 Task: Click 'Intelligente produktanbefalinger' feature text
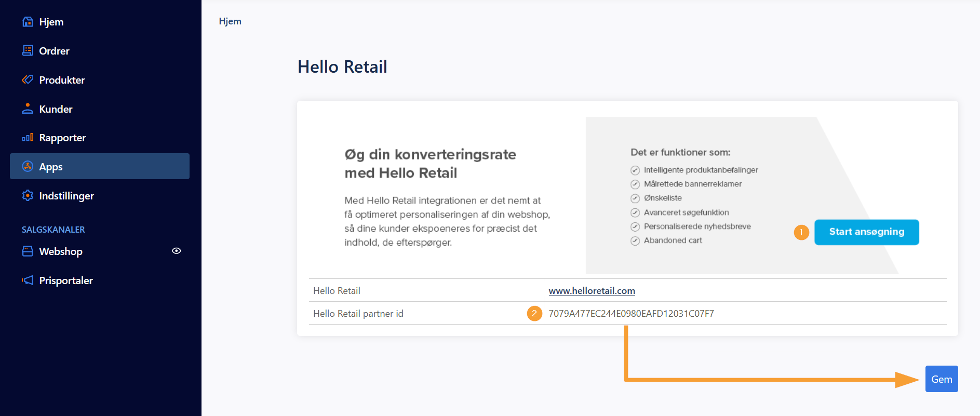coord(701,170)
